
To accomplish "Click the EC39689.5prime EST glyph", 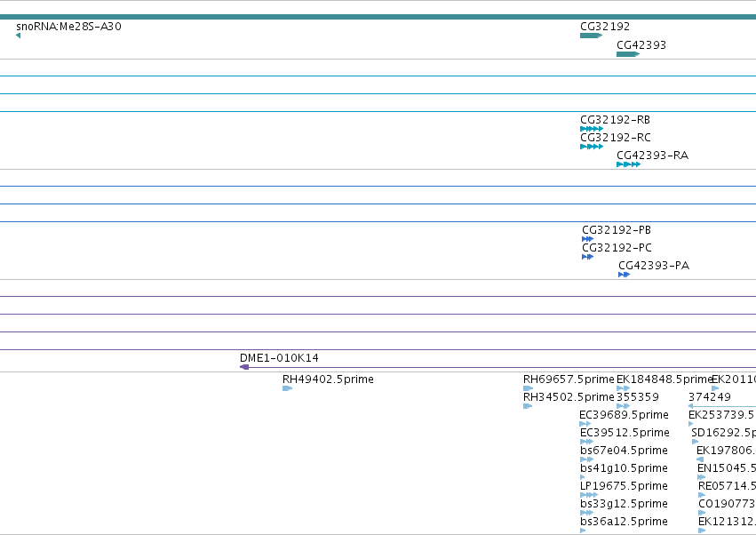I will click(x=585, y=424).
